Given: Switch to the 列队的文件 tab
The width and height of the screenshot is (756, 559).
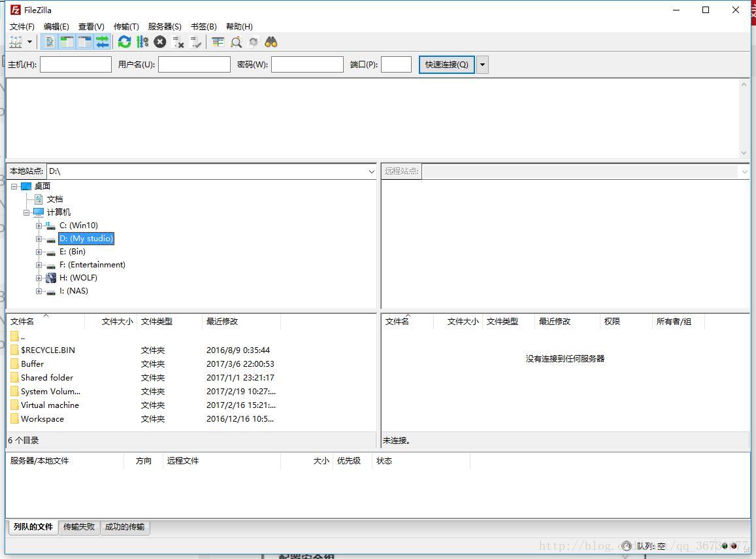Looking at the screenshot, I should pyautogui.click(x=33, y=527).
